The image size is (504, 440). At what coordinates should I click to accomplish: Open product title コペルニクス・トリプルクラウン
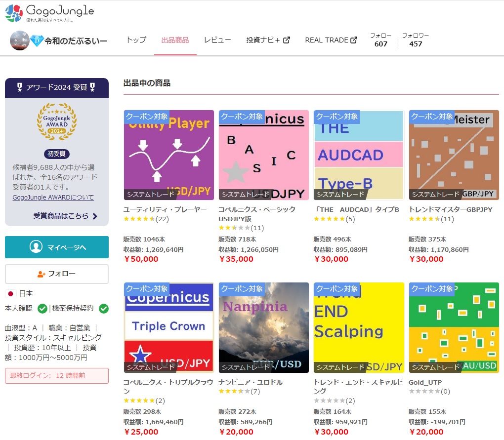[x=168, y=386]
